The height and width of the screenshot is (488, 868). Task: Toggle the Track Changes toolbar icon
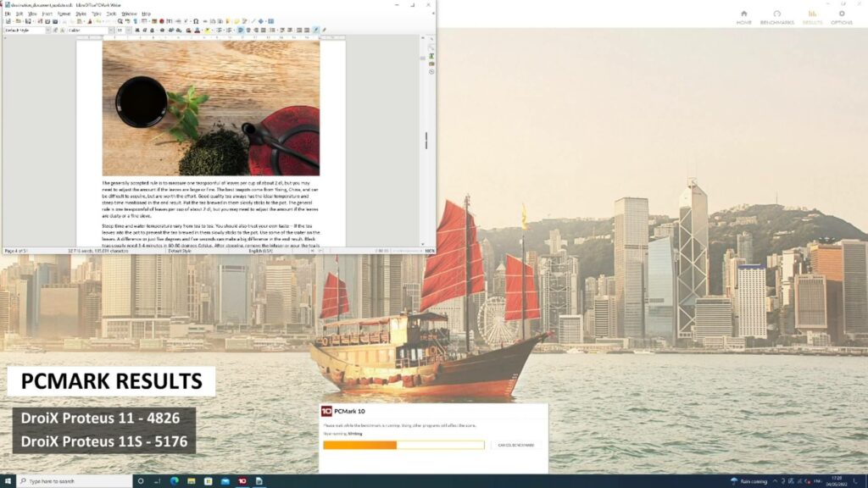pos(244,21)
